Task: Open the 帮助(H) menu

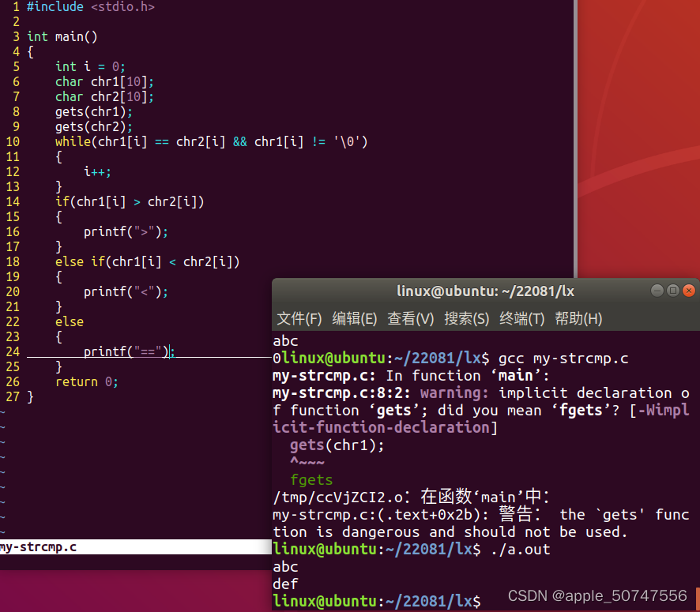Action: [578, 318]
